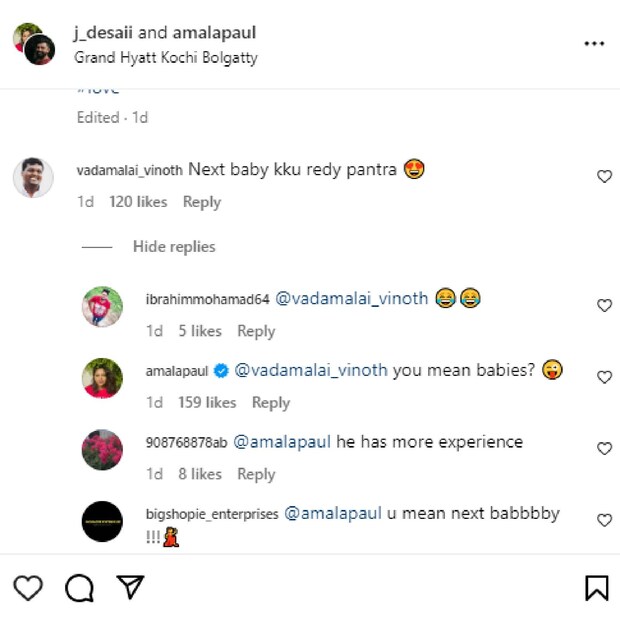The width and height of the screenshot is (620, 620).
Task: Open vadamalai_vinoth's profile picture
Action: click(32, 178)
